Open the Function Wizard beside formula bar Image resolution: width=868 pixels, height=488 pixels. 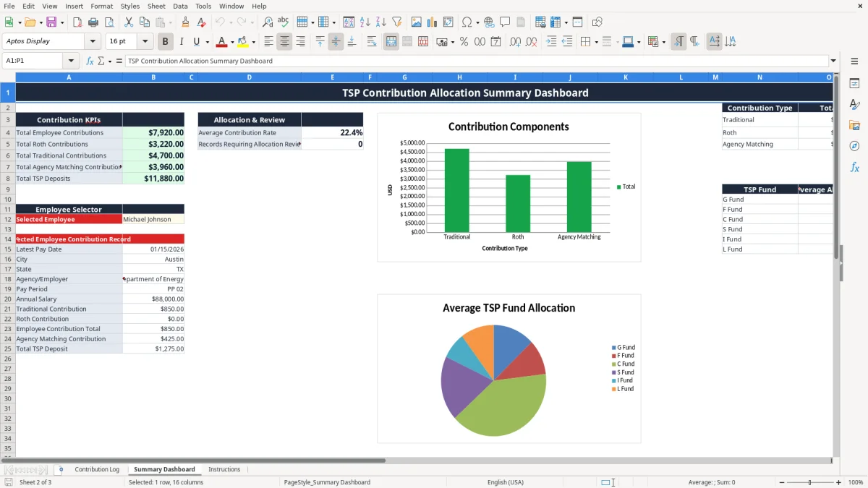90,61
